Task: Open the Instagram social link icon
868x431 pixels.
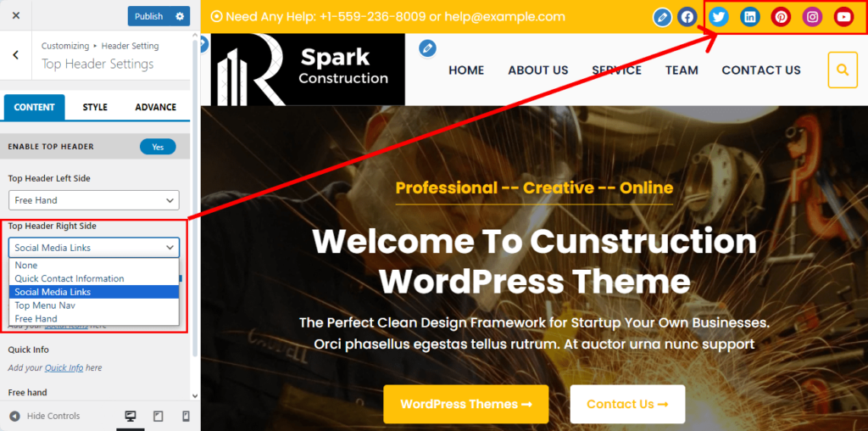Action: coord(812,17)
